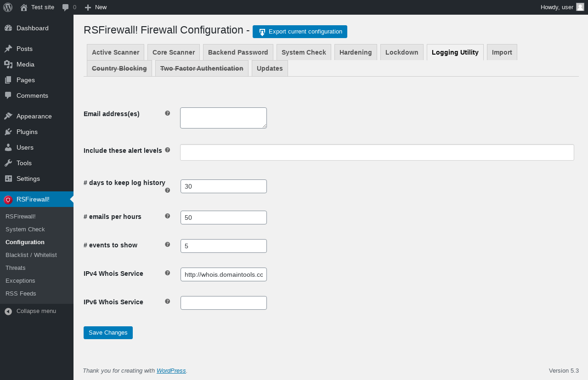
Task: Switch to the Core Scanner tab
Action: 174,52
